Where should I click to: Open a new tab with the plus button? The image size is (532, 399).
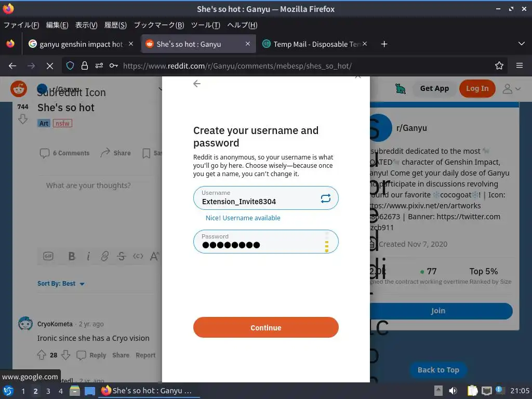tap(384, 44)
